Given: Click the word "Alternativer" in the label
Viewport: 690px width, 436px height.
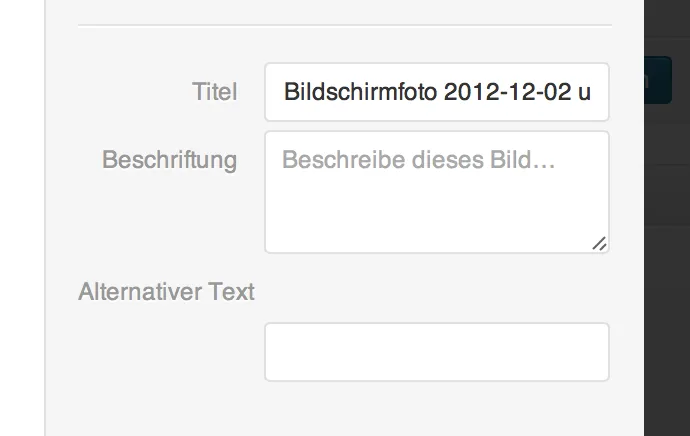Looking at the screenshot, I should [x=140, y=292].
